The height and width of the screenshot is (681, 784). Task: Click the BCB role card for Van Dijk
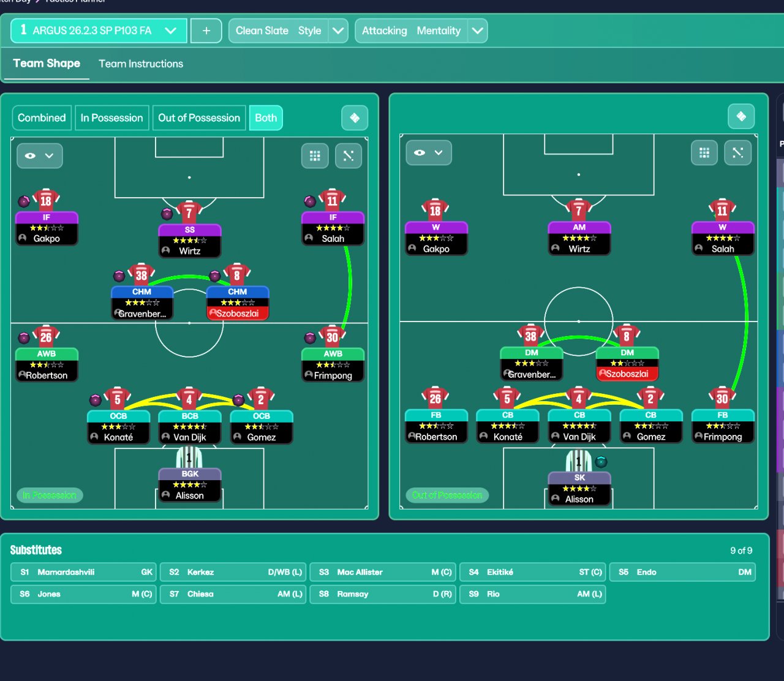[x=189, y=426]
